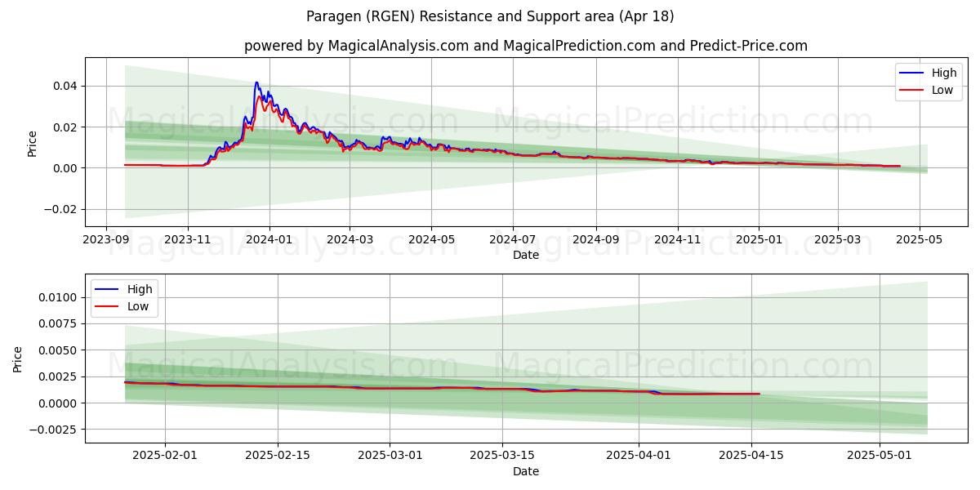Click the '2025-04-15' bottom x-axis tick

pos(751,455)
